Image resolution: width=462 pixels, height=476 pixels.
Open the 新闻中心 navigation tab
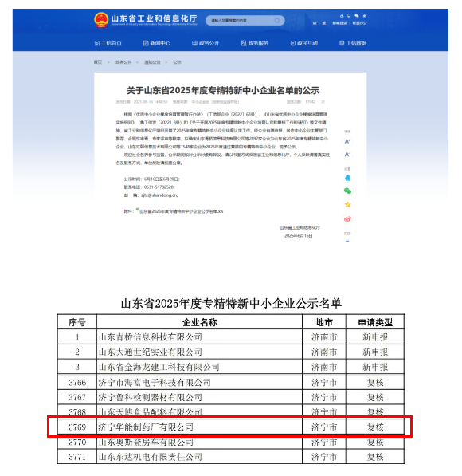tap(157, 43)
